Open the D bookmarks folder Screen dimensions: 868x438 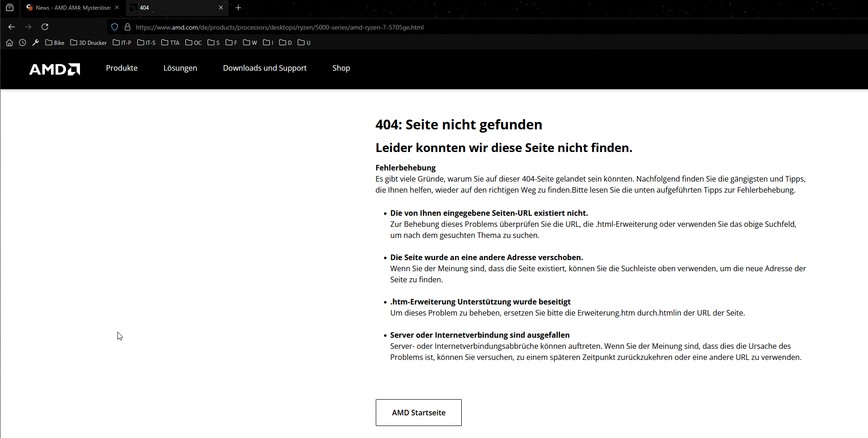pos(286,43)
